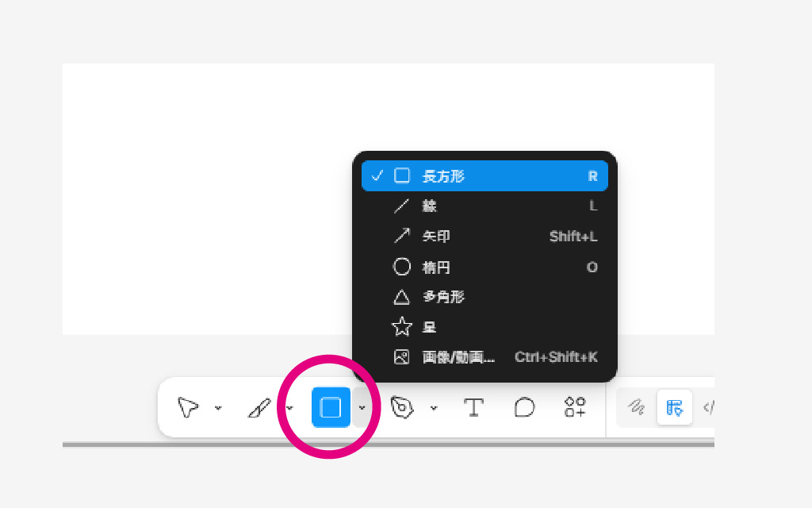Viewport: 812px width, 508px height.
Task: Select the Move tool arrow icon
Action: point(188,408)
